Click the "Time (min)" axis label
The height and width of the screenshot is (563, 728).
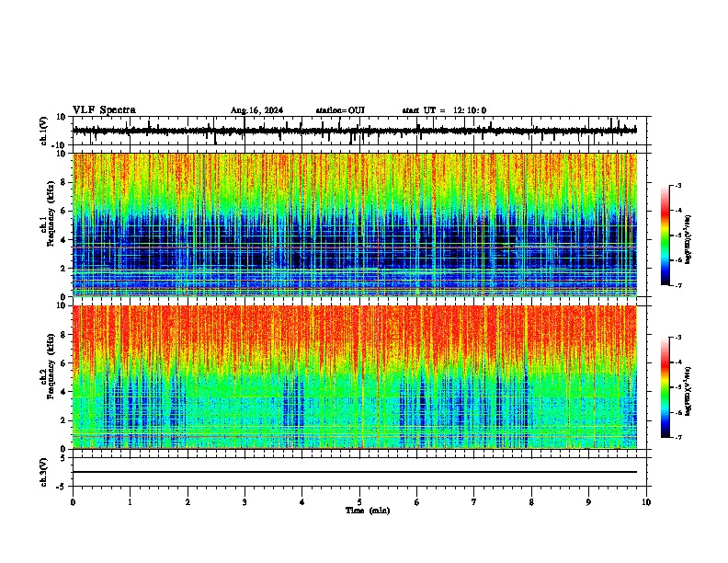(x=368, y=511)
